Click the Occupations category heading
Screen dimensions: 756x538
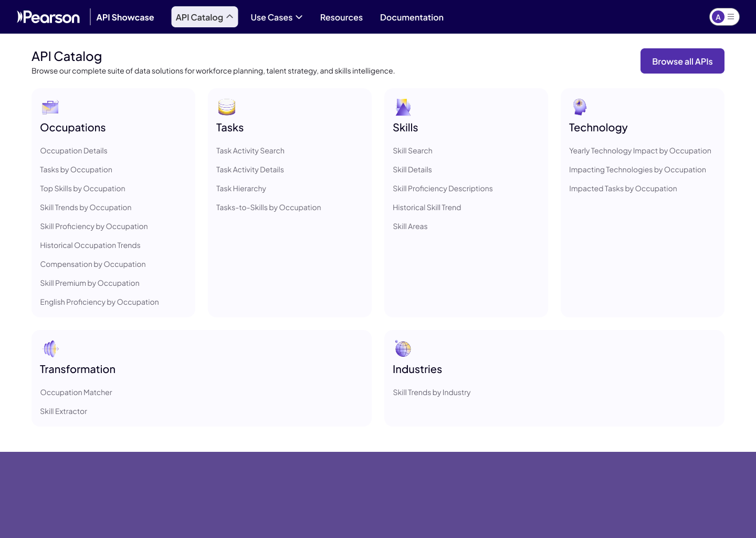tap(73, 128)
